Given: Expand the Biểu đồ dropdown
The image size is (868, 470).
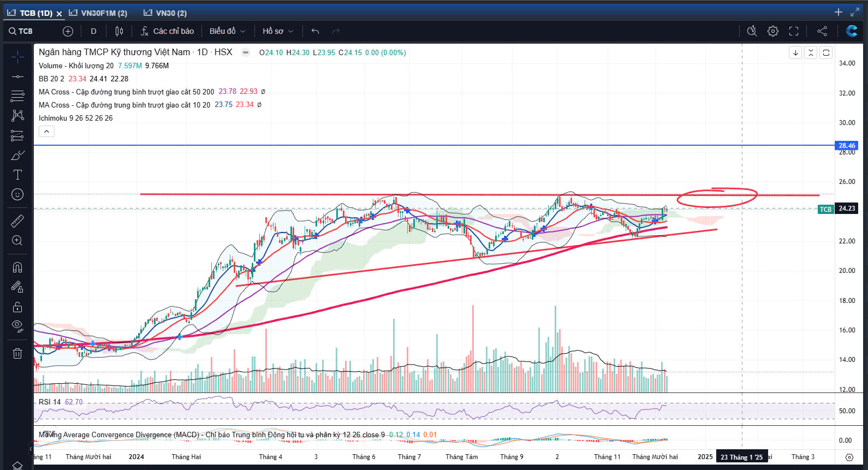Looking at the screenshot, I should pos(227,31).
